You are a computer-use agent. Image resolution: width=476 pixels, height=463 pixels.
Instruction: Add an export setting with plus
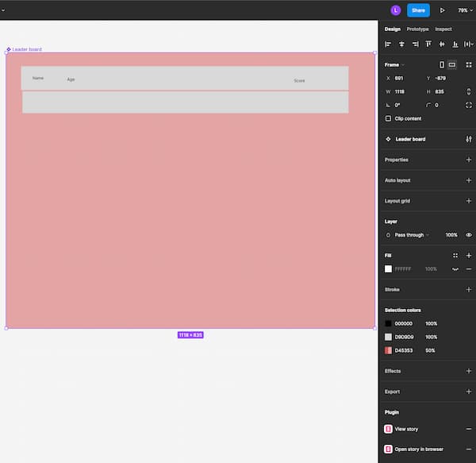pos(469,392)
